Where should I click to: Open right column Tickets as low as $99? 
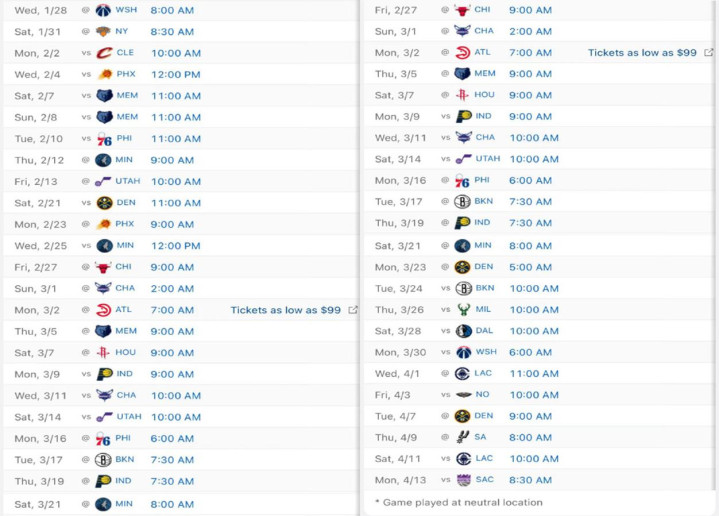(x=642, y=53)
